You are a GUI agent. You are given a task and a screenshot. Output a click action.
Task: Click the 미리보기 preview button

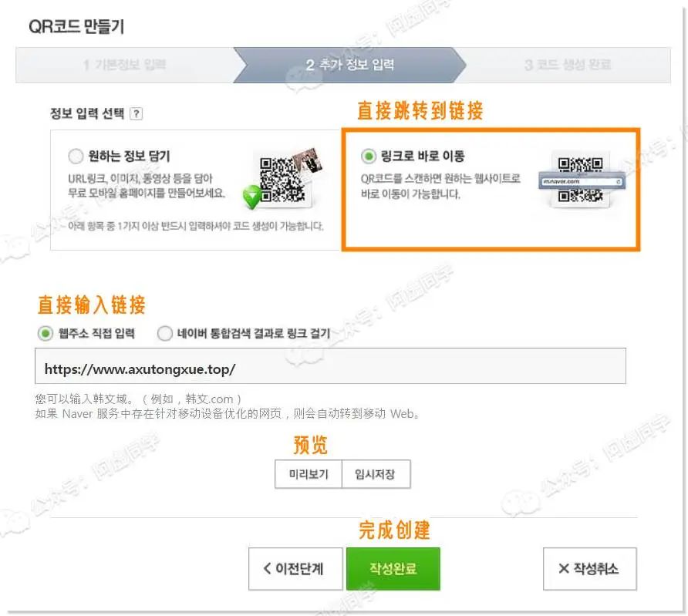pos(308,474)
